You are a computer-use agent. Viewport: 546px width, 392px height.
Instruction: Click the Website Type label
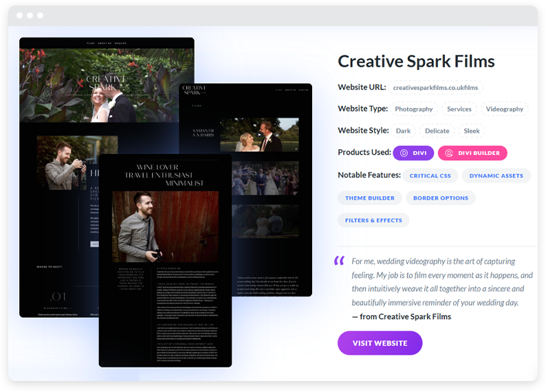click(362, 109)
